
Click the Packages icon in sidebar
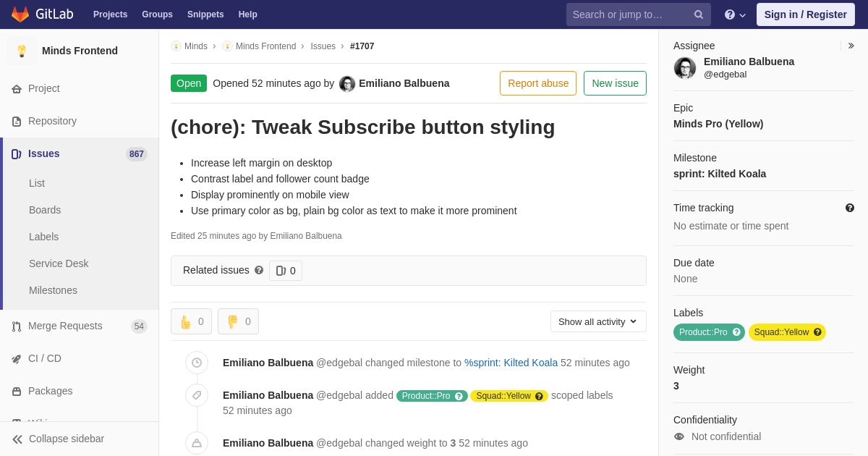click(x=17, y=391)
